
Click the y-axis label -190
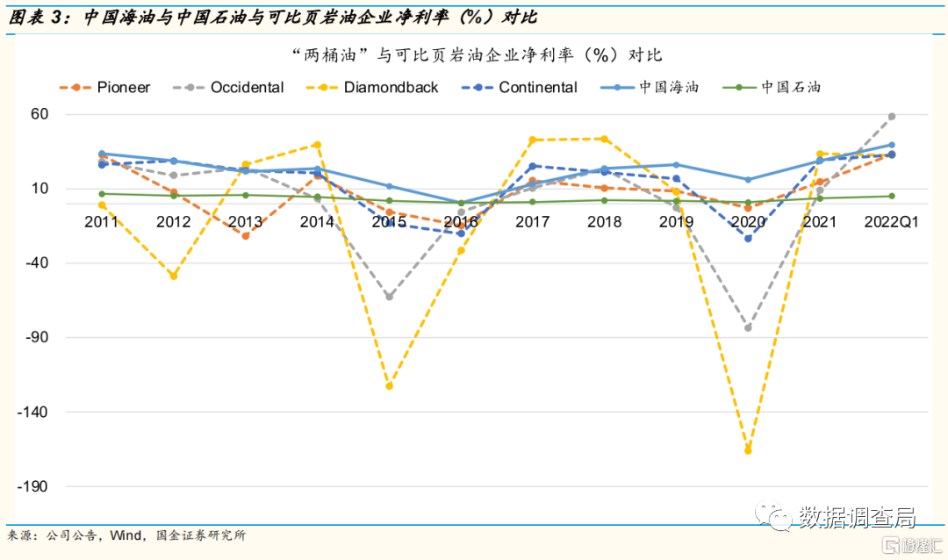point(32,486)
